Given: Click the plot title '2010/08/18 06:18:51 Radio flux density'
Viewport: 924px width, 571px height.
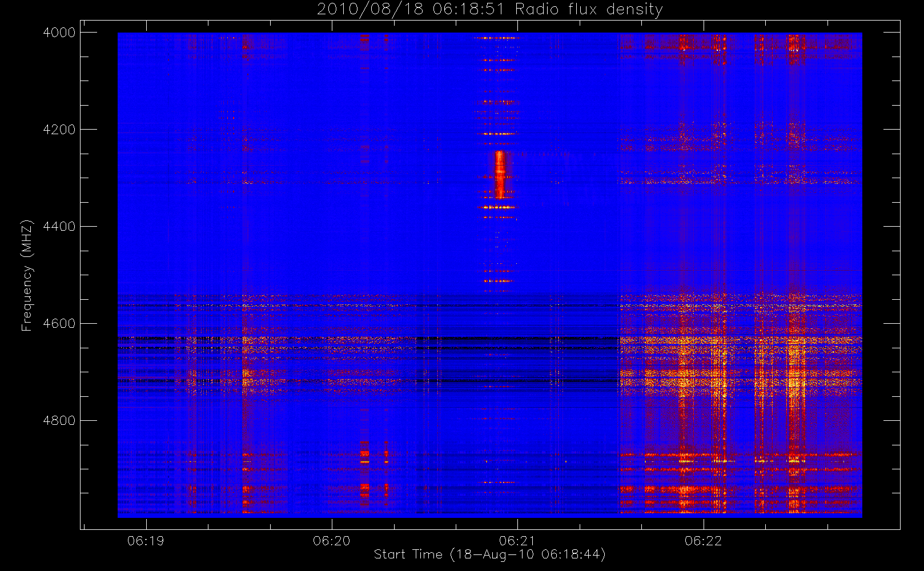Looking at the screenshot, I should click(490, 10).
